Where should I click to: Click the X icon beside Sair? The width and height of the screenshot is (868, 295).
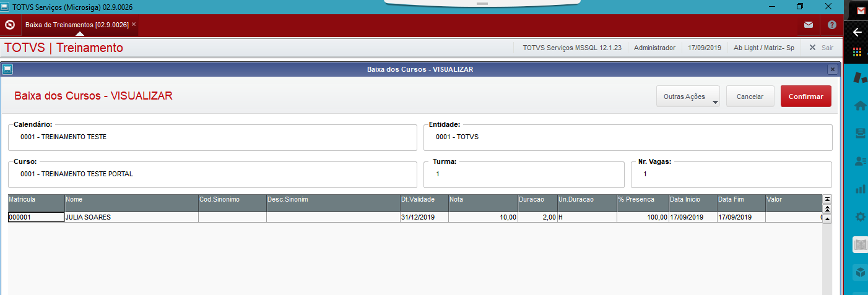click(812, 48)
